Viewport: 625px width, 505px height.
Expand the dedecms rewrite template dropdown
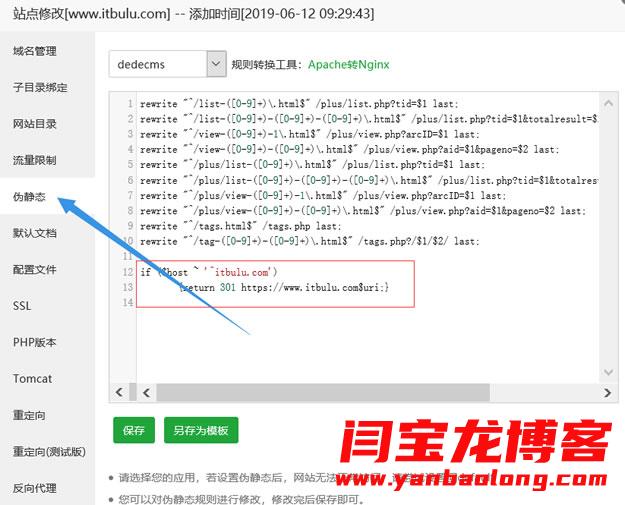167,64
